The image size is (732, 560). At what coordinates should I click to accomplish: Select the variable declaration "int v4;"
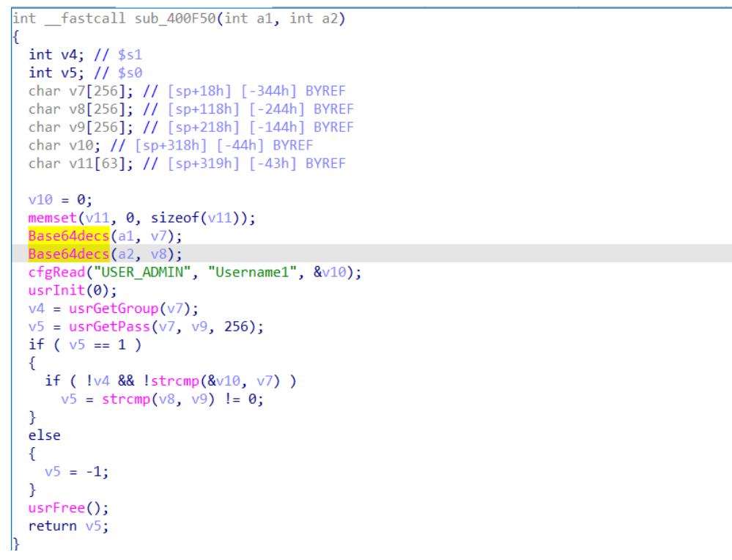(x=56, y=55)
